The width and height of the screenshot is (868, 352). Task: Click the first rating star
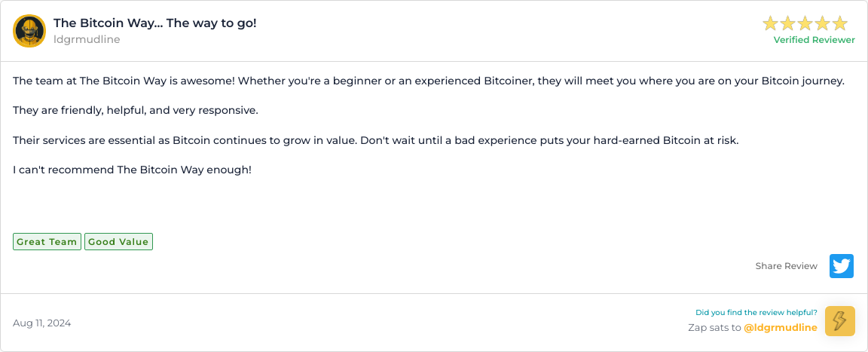click(770, 23)
